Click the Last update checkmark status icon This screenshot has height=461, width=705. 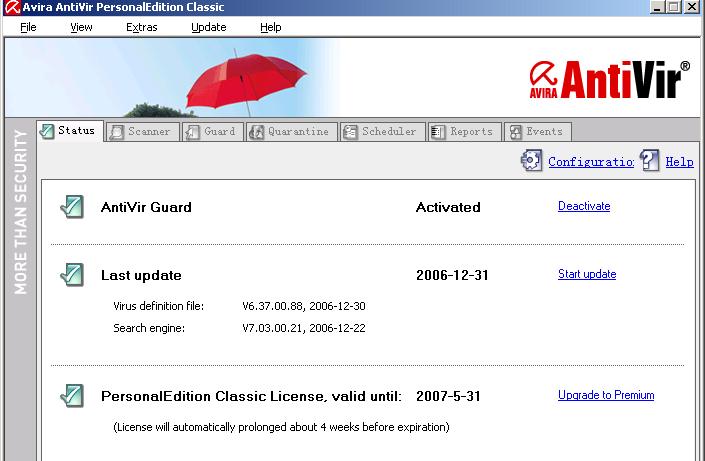click(72, 275)
